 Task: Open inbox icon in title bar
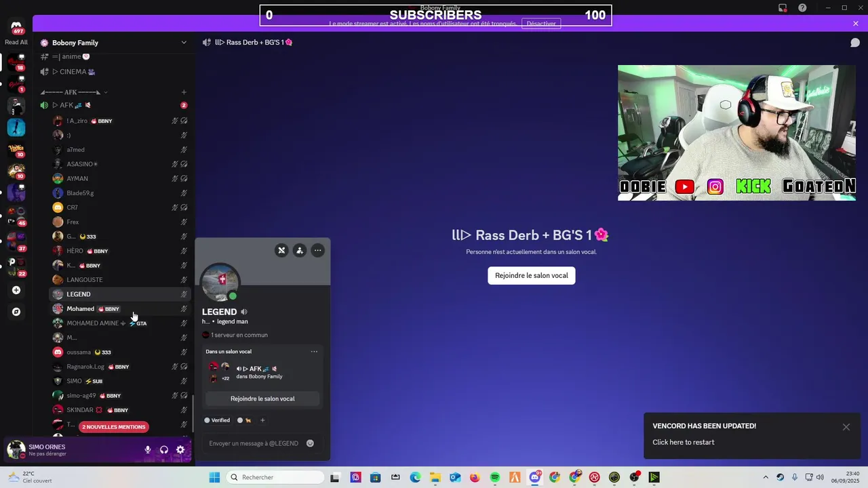coord(783,8)
